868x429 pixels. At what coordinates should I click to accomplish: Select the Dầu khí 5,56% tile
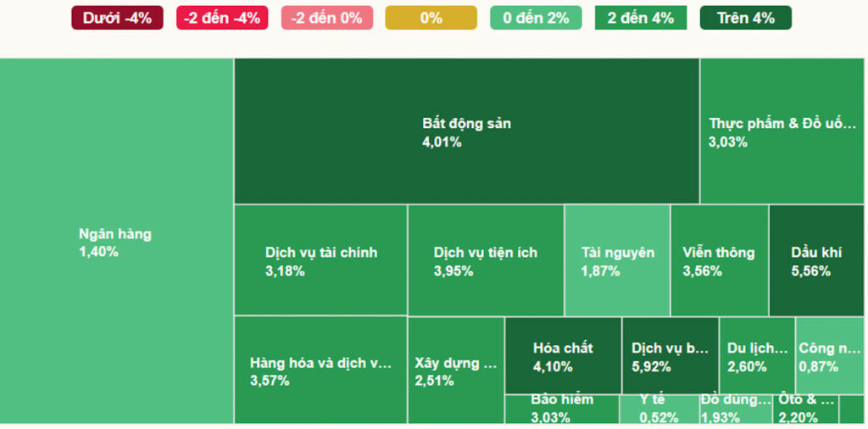click(x=816, y=260)
